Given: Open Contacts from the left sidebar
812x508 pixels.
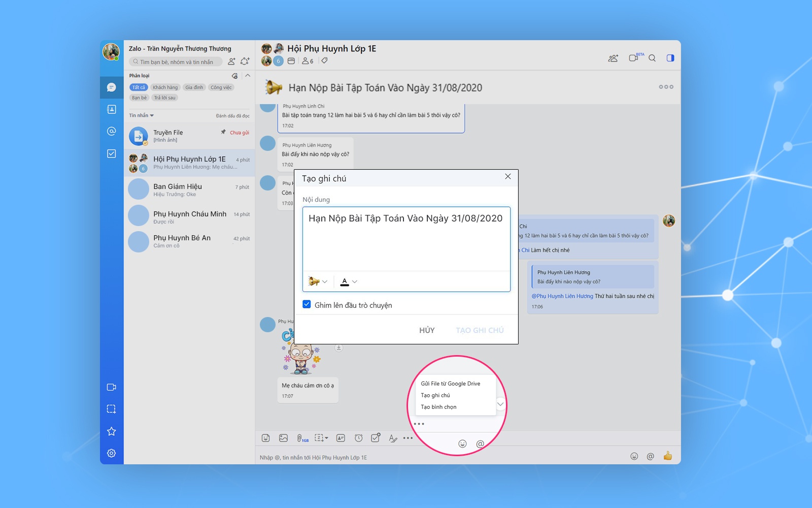Looking at the screenshot, I should pyautogui.click(x=112, y=109).
